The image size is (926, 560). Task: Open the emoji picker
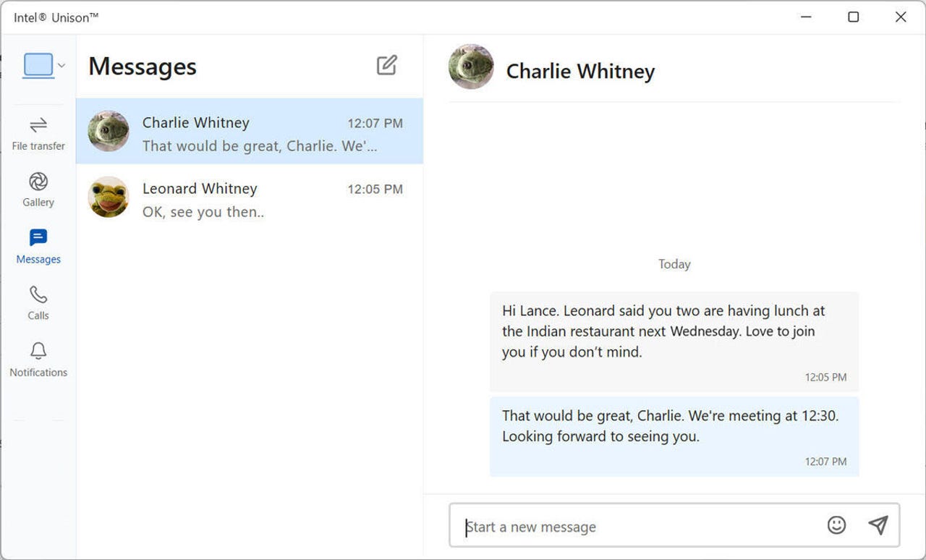click(x=836, y=525)
